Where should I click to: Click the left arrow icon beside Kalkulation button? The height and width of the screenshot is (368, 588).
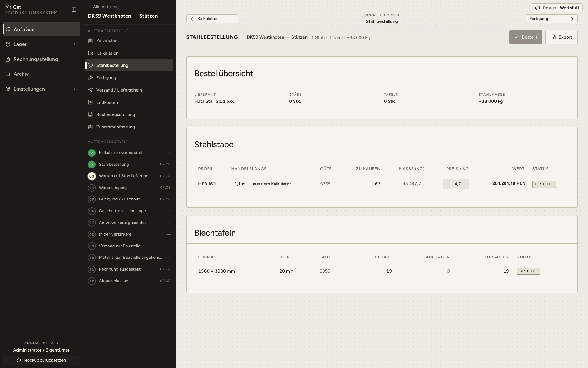point(193,19)
